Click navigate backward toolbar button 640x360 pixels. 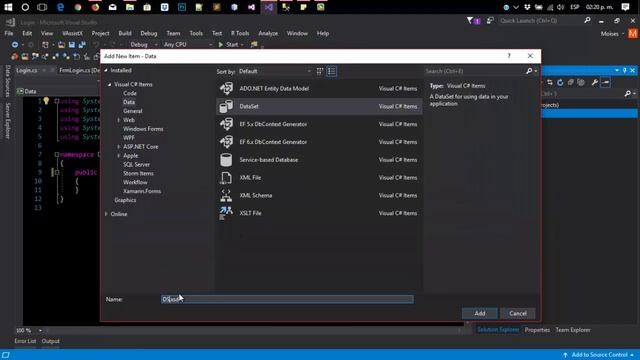point(15,44)
